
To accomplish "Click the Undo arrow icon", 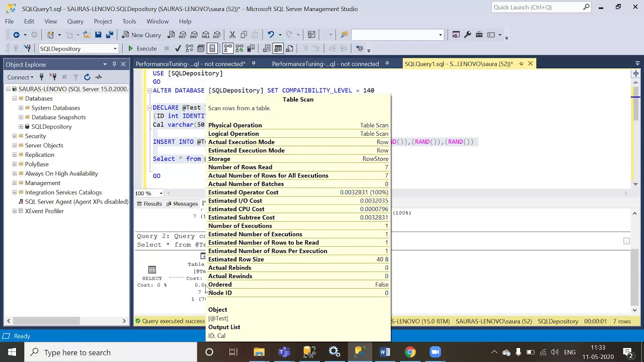I will point(271,35).
